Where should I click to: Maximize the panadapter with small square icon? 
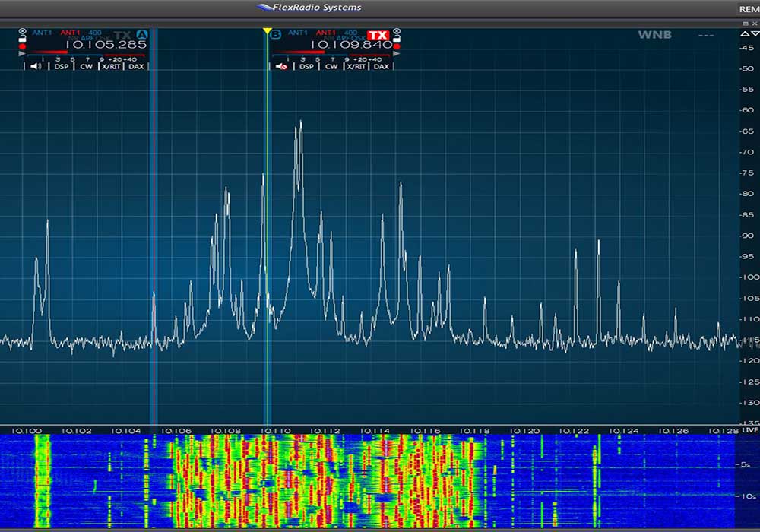tap(746, 24)
